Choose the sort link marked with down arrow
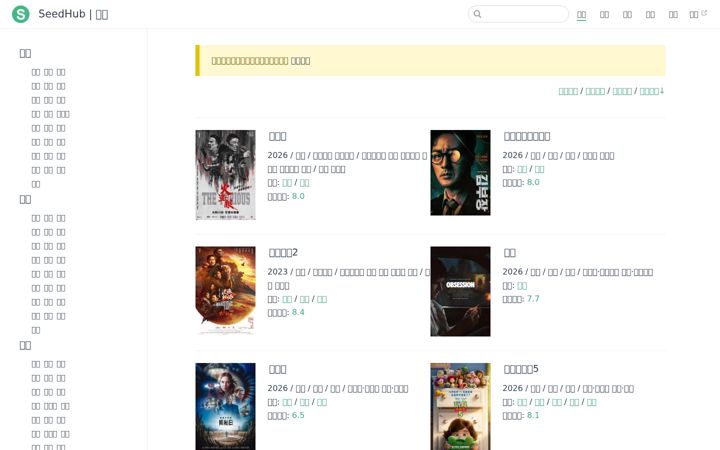This screenshot has height=450, width=720. pyautogui.click(x=652, y=91)
